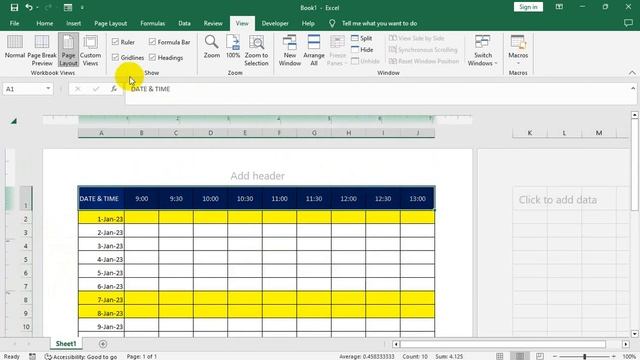Expand the Undo history dropdown arrow
Screen dimensions: 640x360
[38, 7]
